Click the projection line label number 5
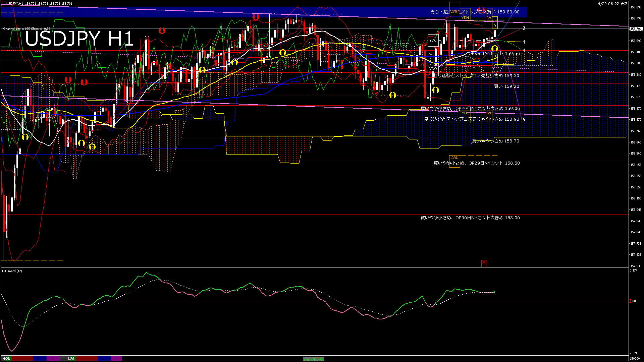The width and height of the screenshot is (644, 362). coord(524,120)
